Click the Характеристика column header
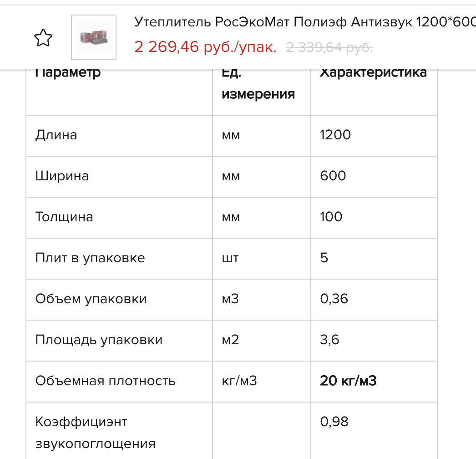476x459 pixels. click(373, 72)
